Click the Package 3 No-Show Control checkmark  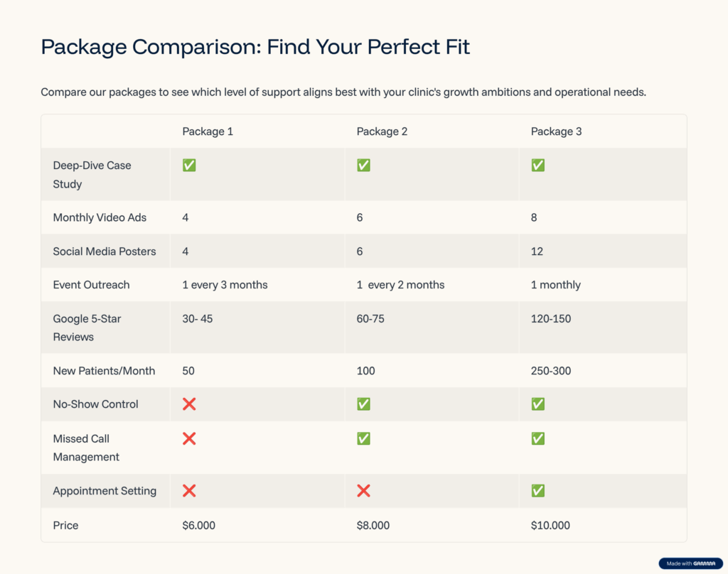pyautogui.click(x=537, y=404)
